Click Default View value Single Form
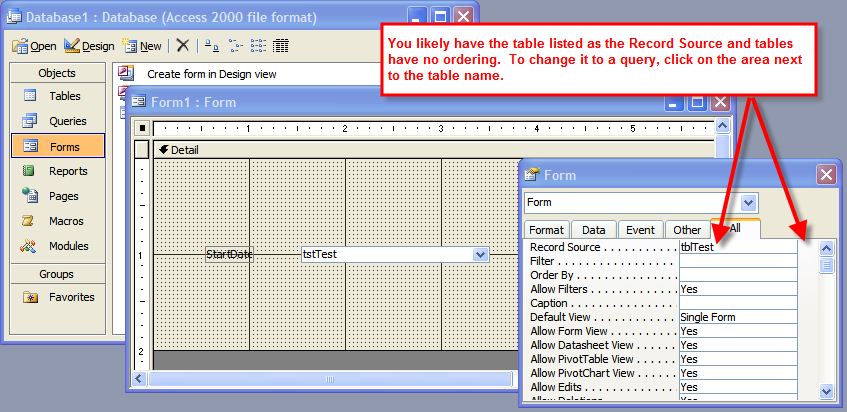The image size is (847, 412). point(738,317)
